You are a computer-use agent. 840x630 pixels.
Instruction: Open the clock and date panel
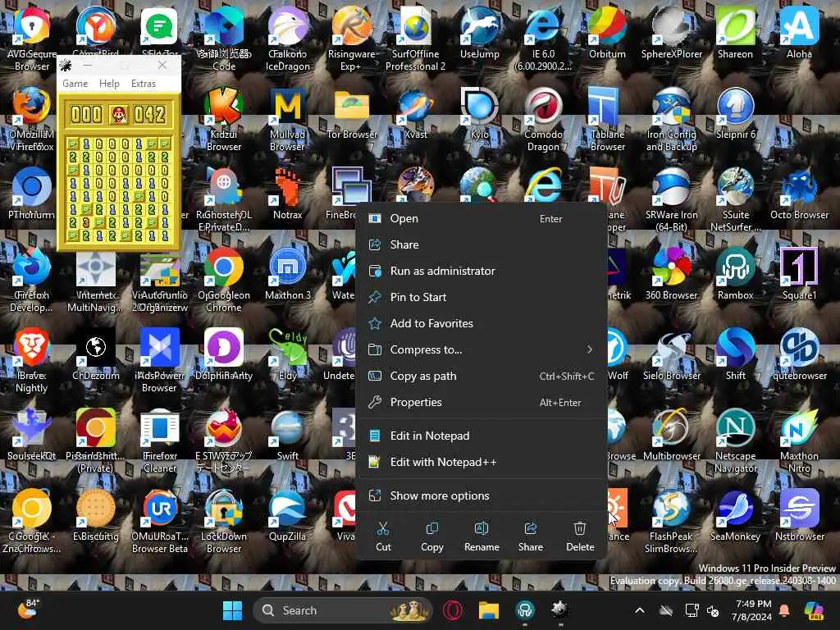pyautogui.click(x=753, y=610)
